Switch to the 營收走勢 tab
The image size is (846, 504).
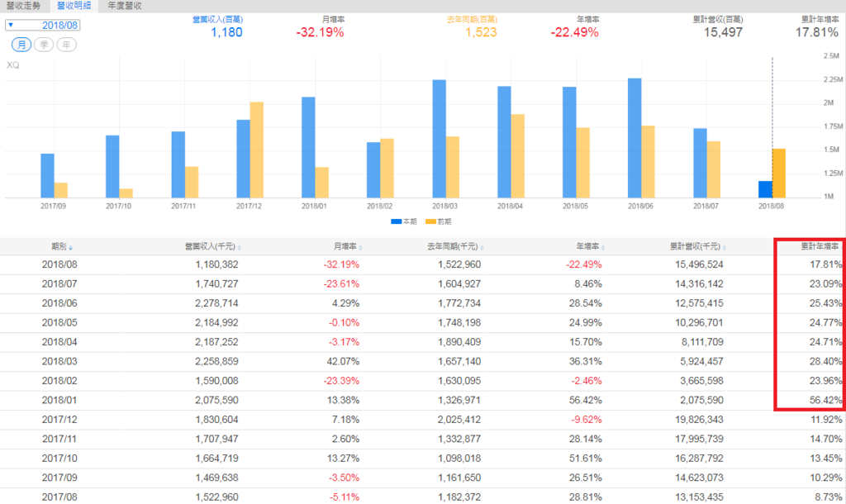tap(23, 6)
